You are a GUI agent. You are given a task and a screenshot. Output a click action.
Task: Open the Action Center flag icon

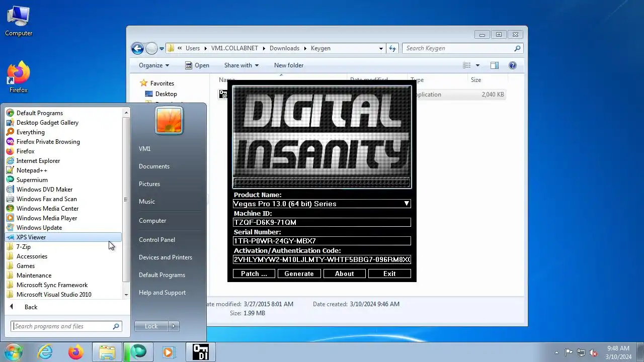tap(569, 352)
